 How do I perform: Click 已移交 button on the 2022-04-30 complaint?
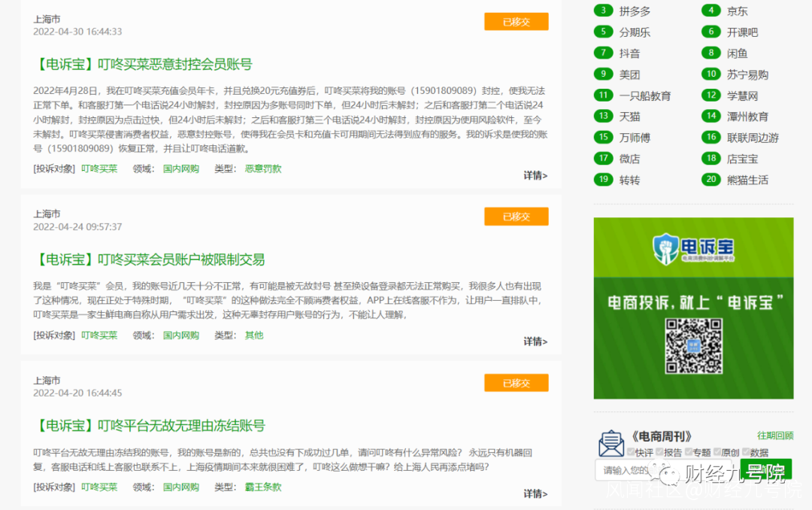pos(517,22)
